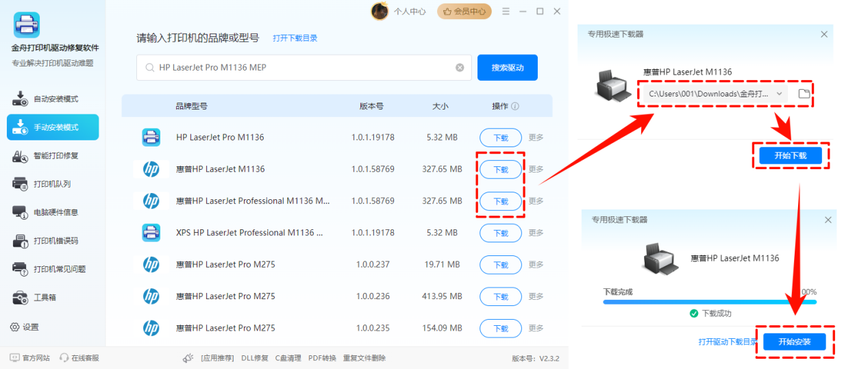Click 打开下载目录 link
This screenshot has height=369, width=868.
(x=295, y=38)
